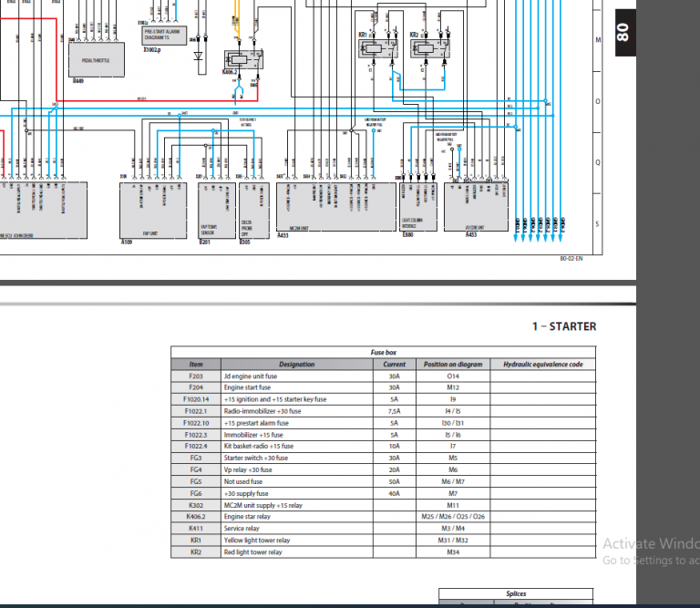Click "+15 ignition and +15 starter key fuse"
The height and width of the screenshot is (608, 700).
click(x=275, y=399)
